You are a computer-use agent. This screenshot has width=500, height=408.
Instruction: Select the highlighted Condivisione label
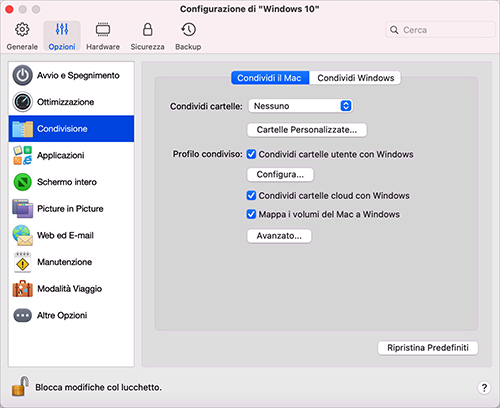click(x=62, y=129)
